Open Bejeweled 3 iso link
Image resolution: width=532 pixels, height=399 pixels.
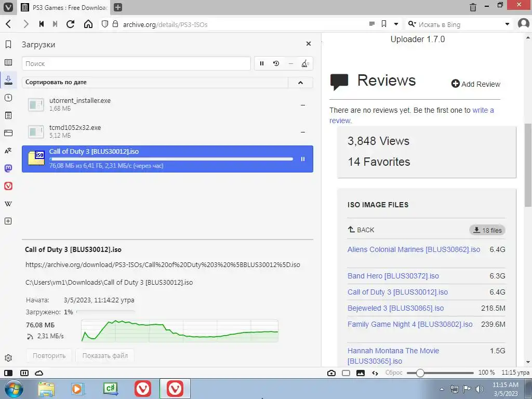395,308
